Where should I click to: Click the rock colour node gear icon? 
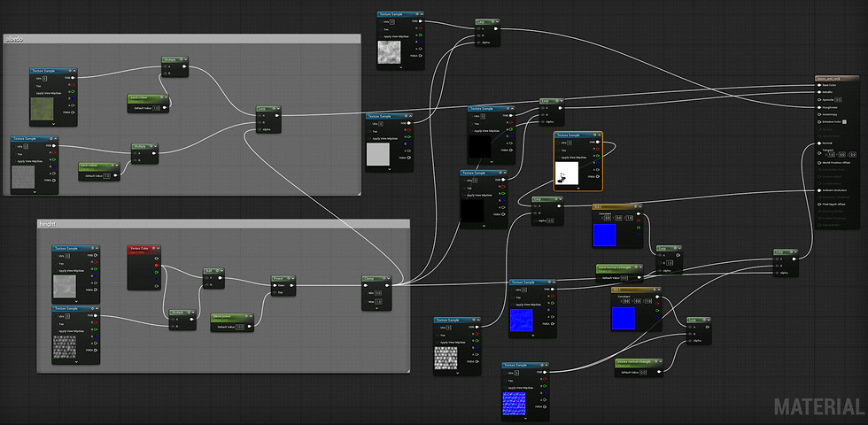[x=112, y=166]
